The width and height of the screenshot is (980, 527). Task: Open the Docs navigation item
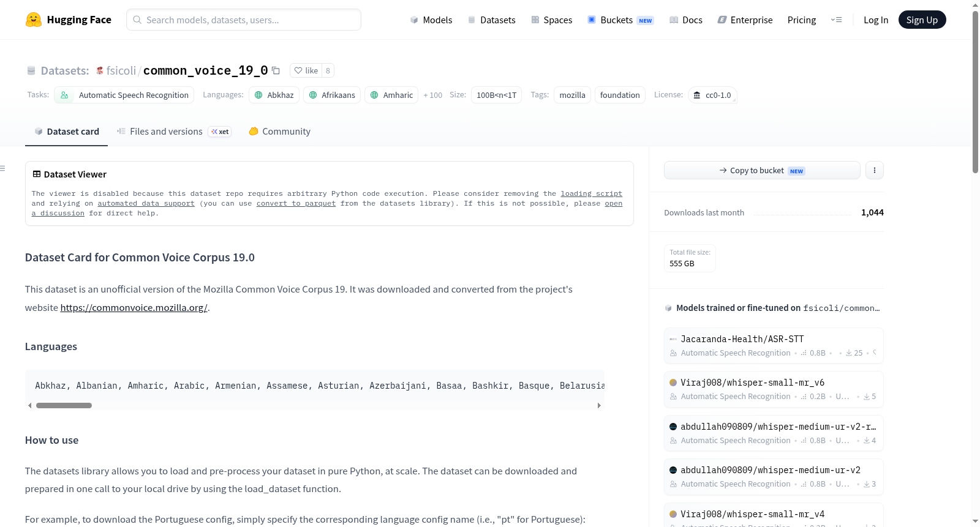coord(685,20)
